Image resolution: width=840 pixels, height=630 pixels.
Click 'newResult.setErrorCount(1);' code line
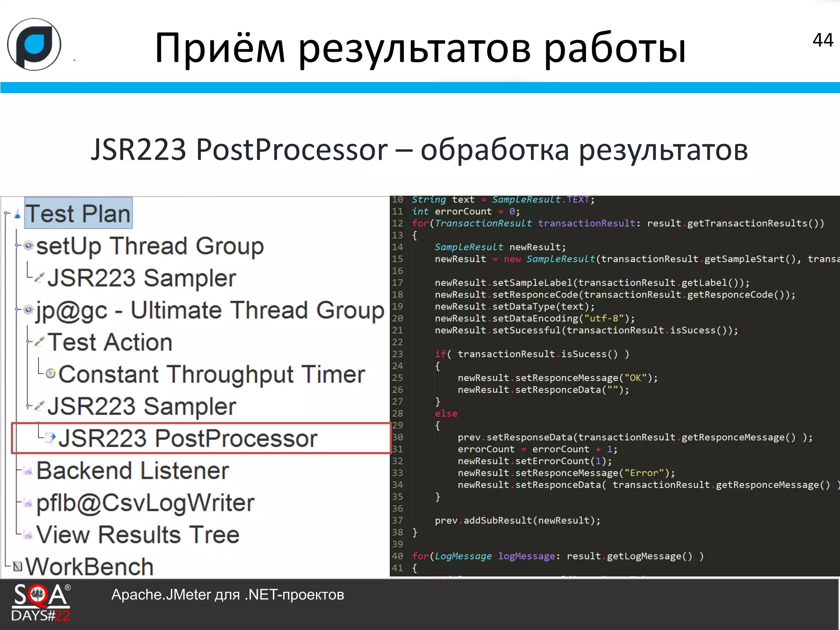coord(535,461)
